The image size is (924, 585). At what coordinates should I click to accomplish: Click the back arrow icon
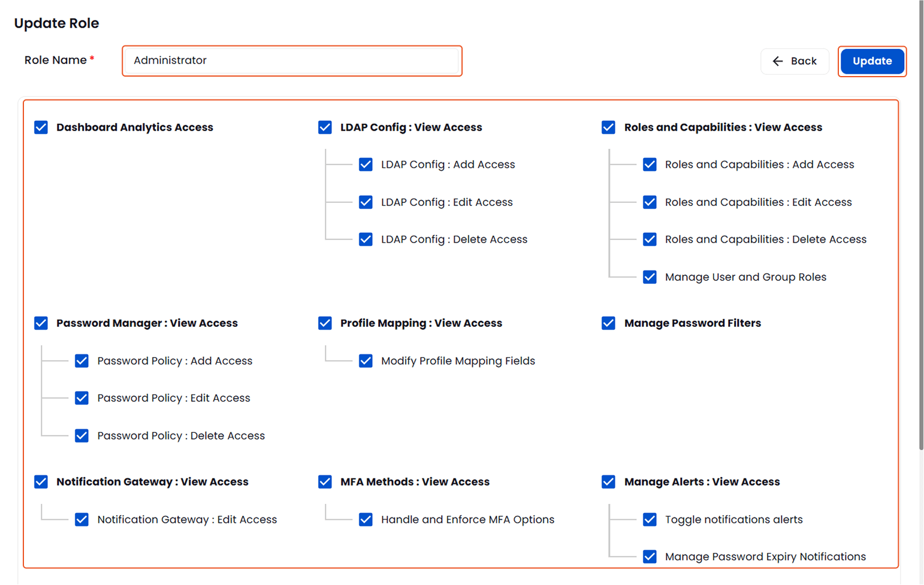[777, 61]
